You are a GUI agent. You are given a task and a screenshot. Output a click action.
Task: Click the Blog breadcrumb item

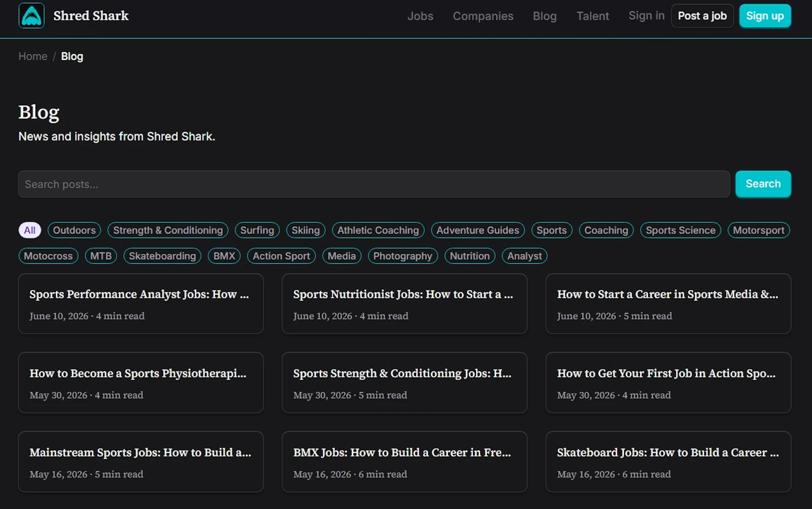pyautogui.click(x=72, y=56)
